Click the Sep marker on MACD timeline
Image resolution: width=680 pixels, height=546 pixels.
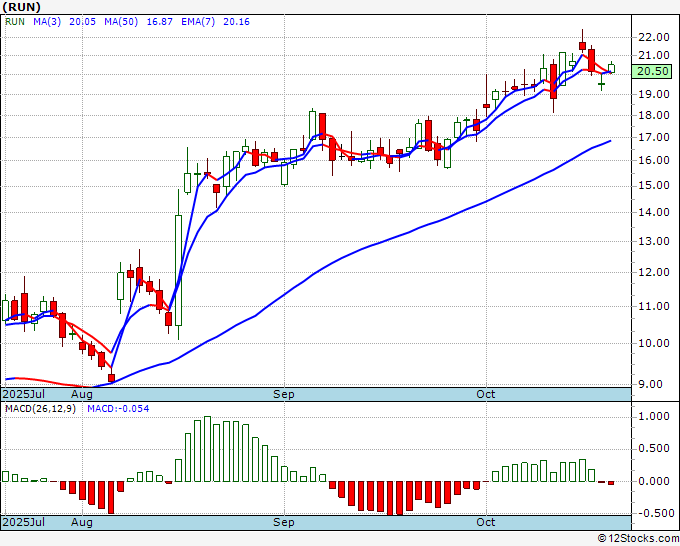click(284, 522)
